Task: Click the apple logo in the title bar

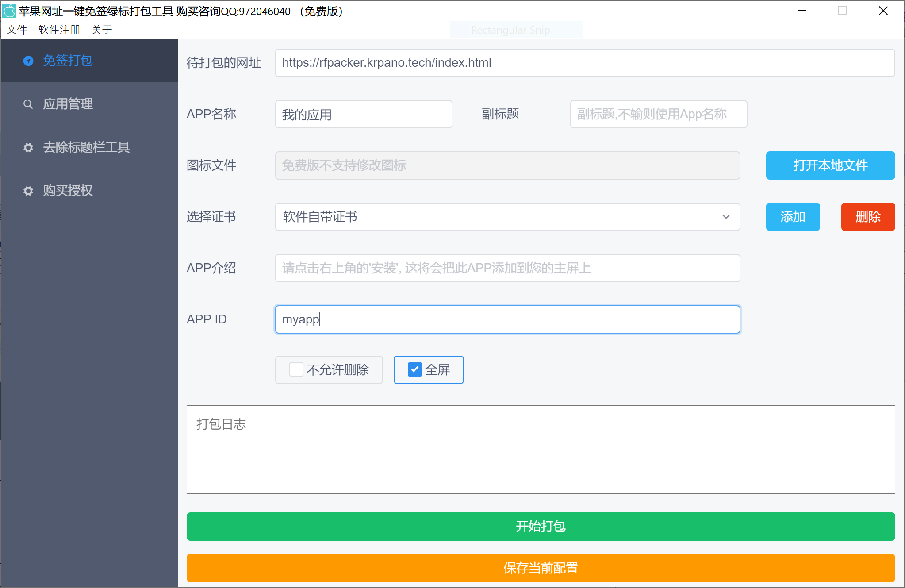Action: 9,10
